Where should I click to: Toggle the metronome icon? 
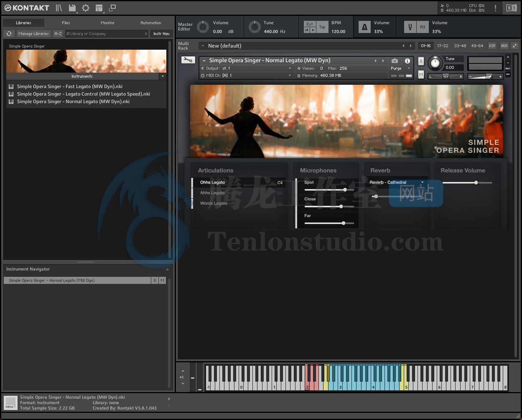coord(364,27)
